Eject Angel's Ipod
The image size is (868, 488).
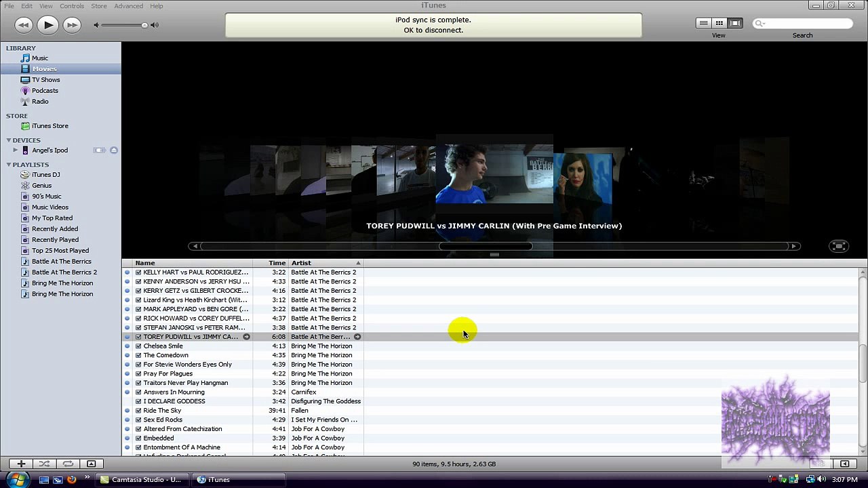(114, 150)
